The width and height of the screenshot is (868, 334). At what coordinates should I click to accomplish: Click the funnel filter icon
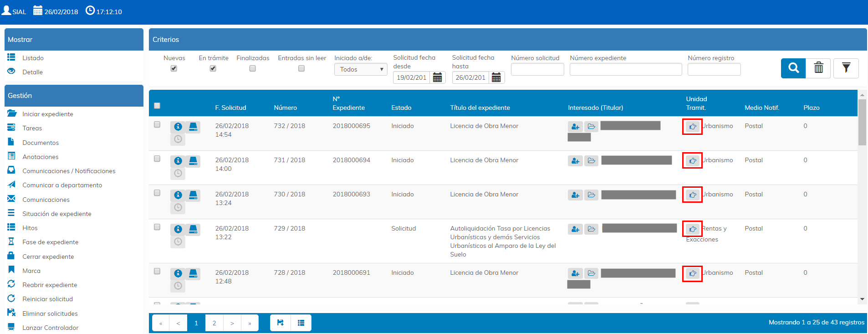pyautogui.click(x=846, y=68)
